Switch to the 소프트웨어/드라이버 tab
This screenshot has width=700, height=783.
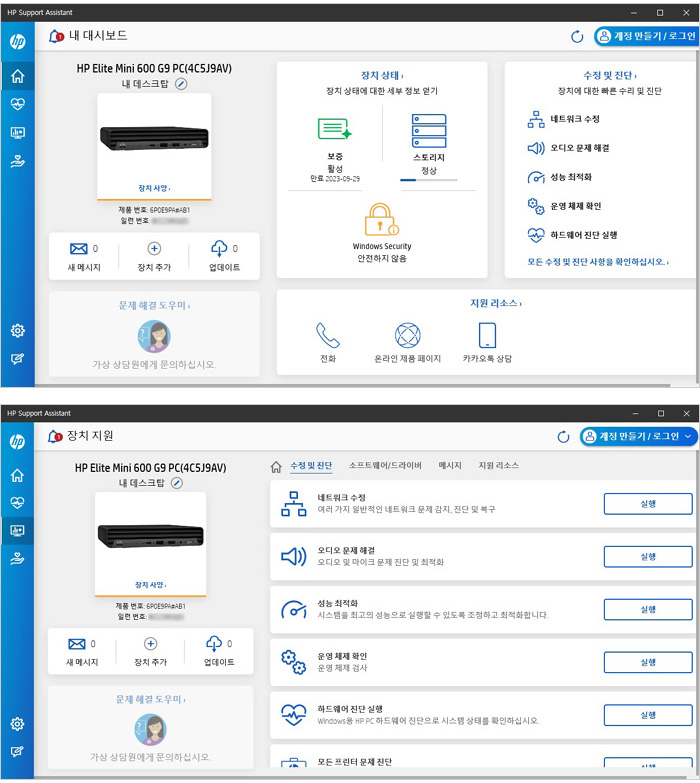click(x=385, y=466)
